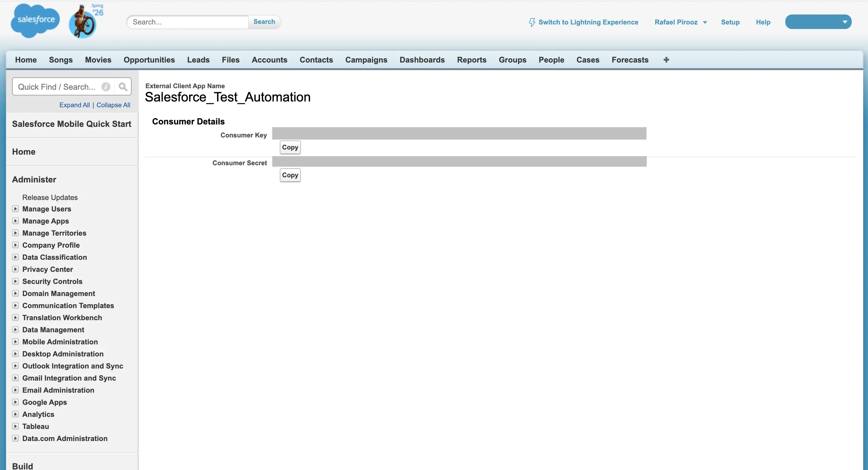Click the plus icon to add tabs
Viewport: 868px width, 470px height.
(666, 60)
